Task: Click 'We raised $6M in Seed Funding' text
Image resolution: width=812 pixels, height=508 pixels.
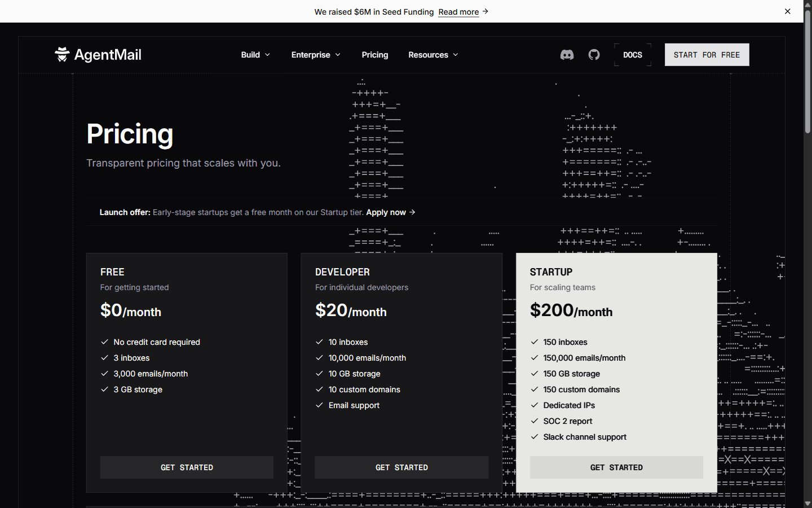Action: coord(374,12)
